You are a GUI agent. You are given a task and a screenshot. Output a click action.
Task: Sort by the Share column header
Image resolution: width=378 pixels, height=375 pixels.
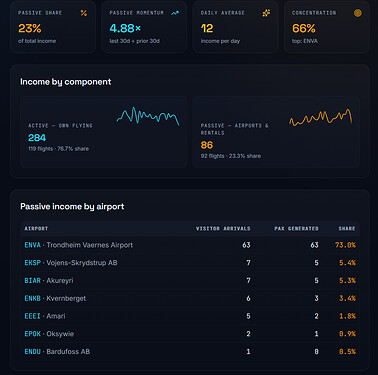tap(347, 228)
